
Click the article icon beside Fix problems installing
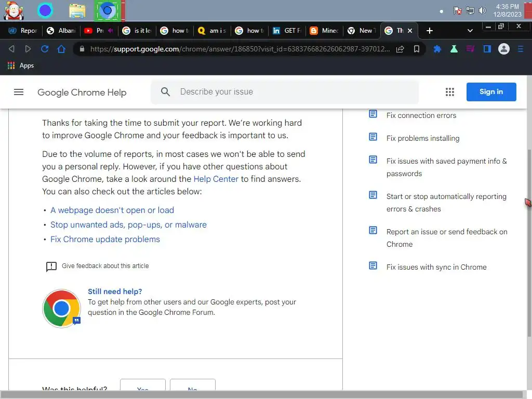tap(373, 137)
